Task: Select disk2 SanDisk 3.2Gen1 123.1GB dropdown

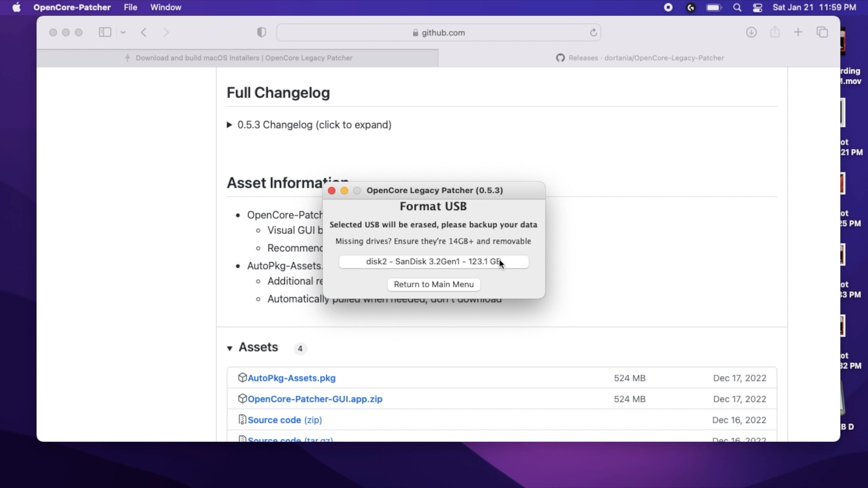Action: tap(434, 262)
